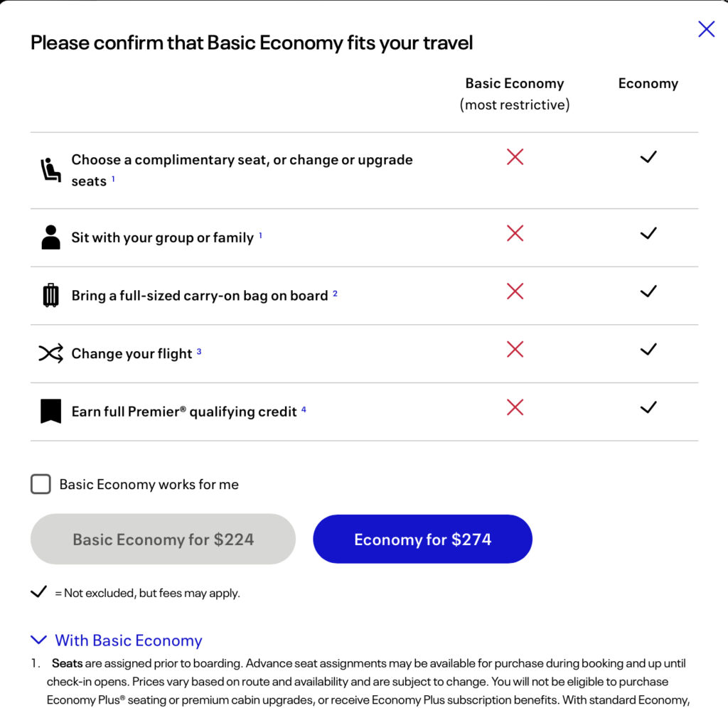This screenshot has height=708, width=728.
Task: Click the bookmark icon for Premier credit
Action: coord(50,412)
